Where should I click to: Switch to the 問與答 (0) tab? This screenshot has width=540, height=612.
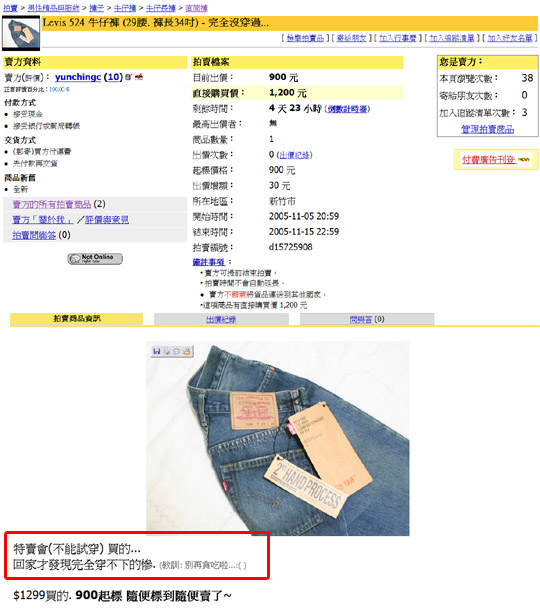tap(367, 319)
